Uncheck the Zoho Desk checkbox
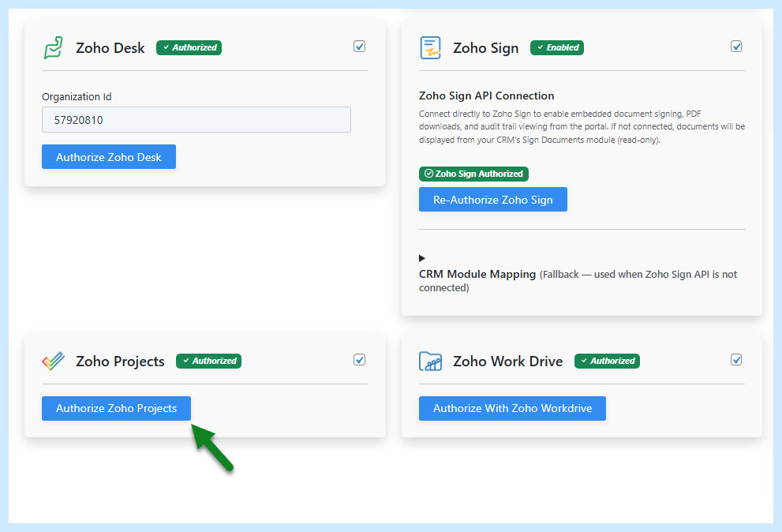 [359, 47]
